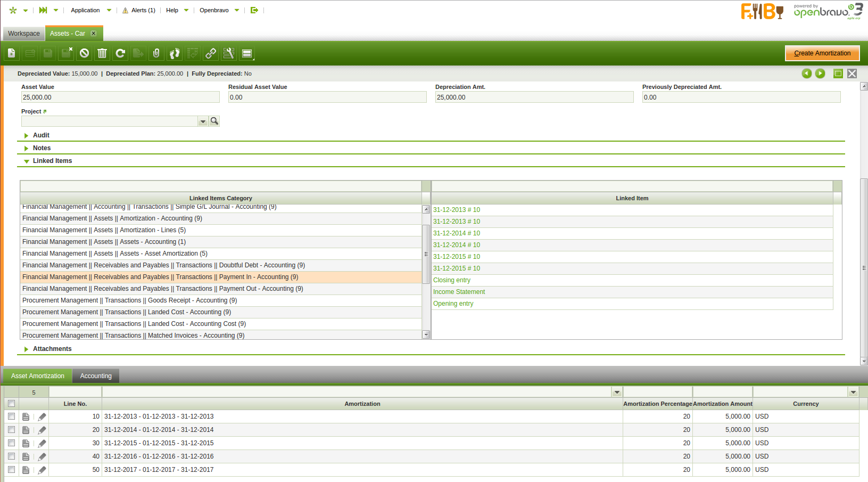Open the Closing entry linked item
This screenshot has height=482, width=868.
[452, 280]
